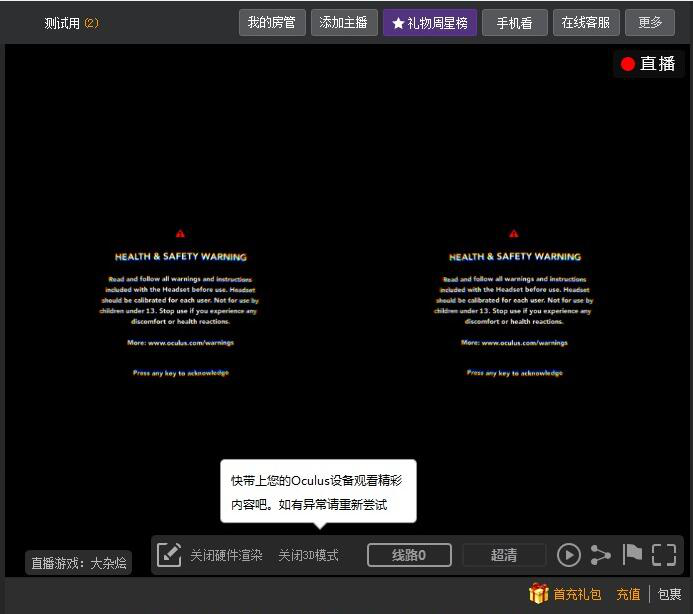Open 我的房管 room manager button

(x=272, y=23)
